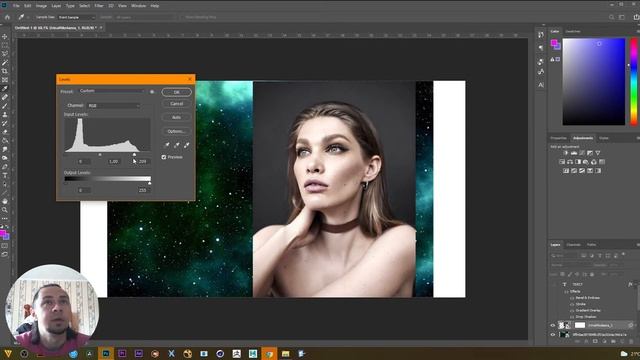Add a Black & White adjustment
The image size is (640, 360).
coord(578,162)
